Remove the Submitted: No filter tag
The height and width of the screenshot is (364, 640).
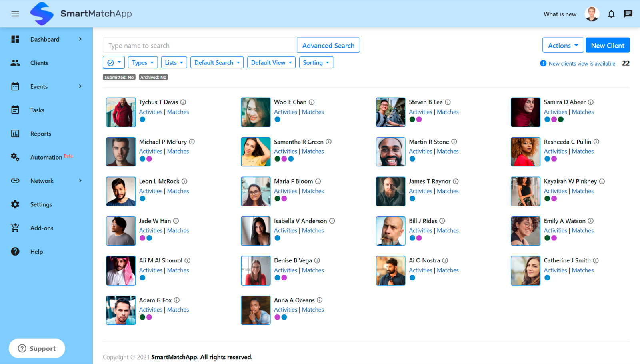(x=119, y=77)
